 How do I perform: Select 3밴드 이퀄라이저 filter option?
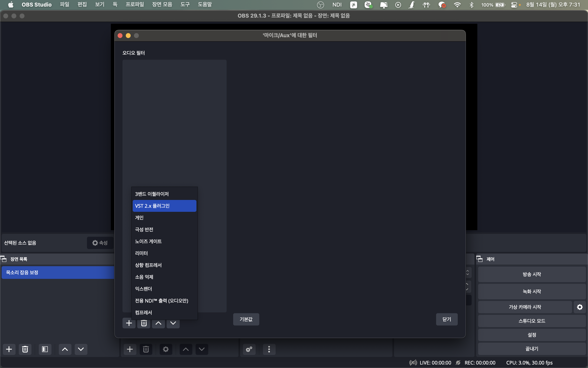[x=165, y=194]
